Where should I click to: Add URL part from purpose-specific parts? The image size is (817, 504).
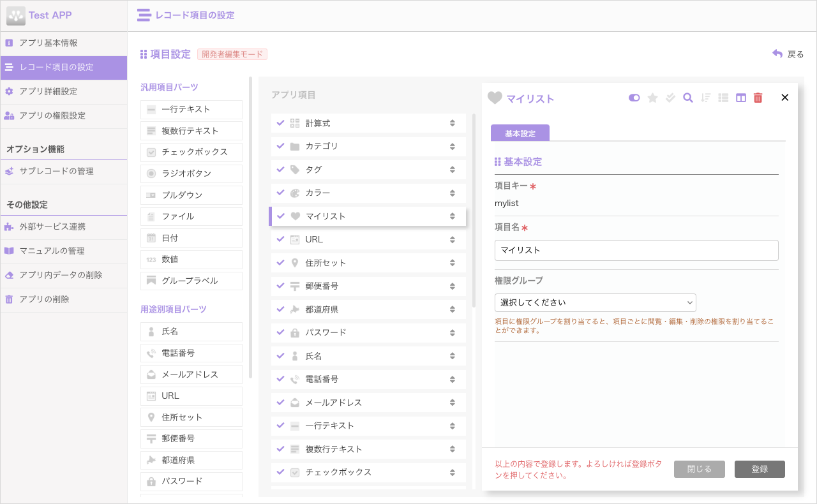191,396
